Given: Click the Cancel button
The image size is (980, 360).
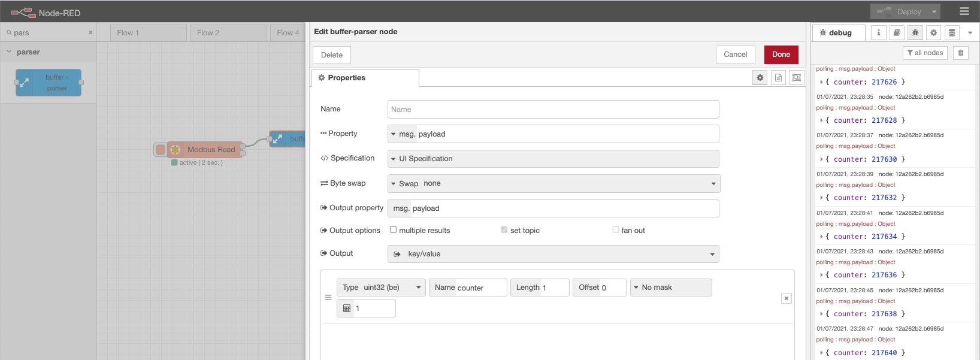Looking at the screenshot, I should tap(735, 55).
